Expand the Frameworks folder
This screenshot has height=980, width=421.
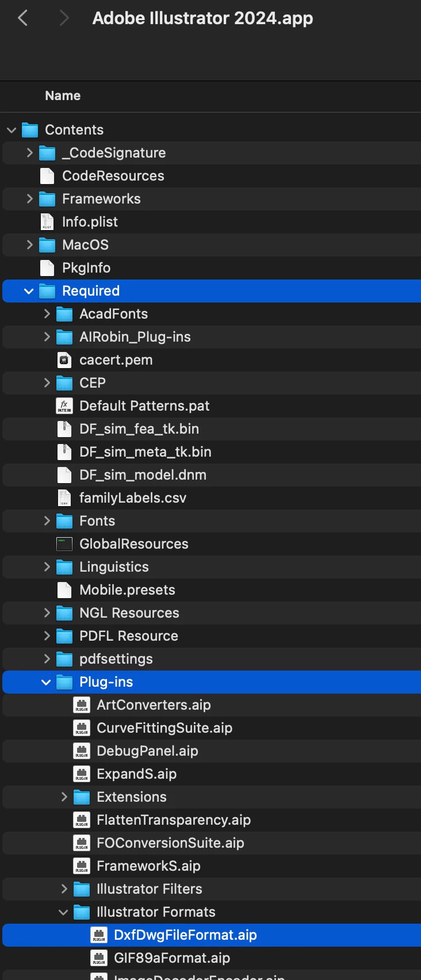click(x=29, y=199)
